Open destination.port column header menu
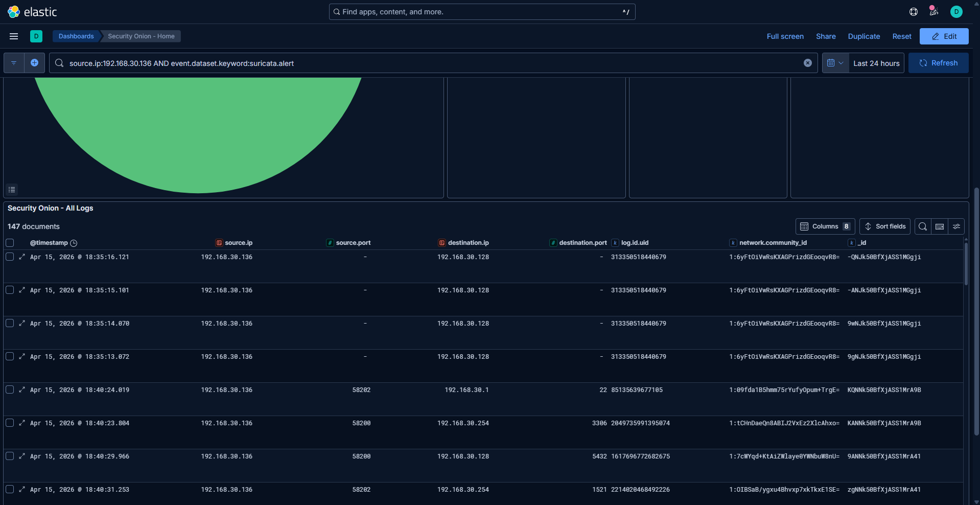The image size is (980, 505). (578, 243)
